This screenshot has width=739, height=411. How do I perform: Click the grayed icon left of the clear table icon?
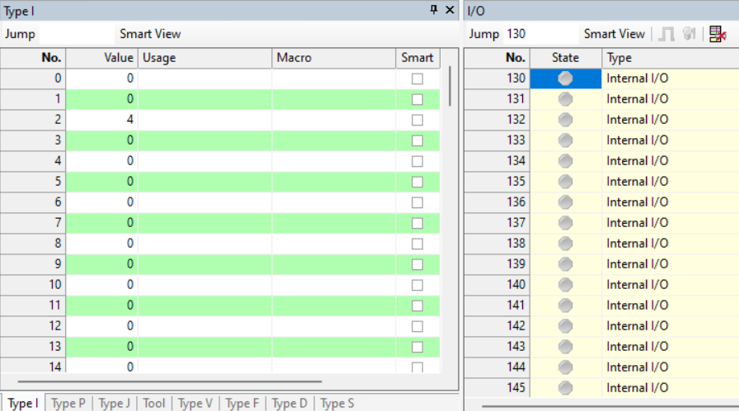click(x=689, y=34)
